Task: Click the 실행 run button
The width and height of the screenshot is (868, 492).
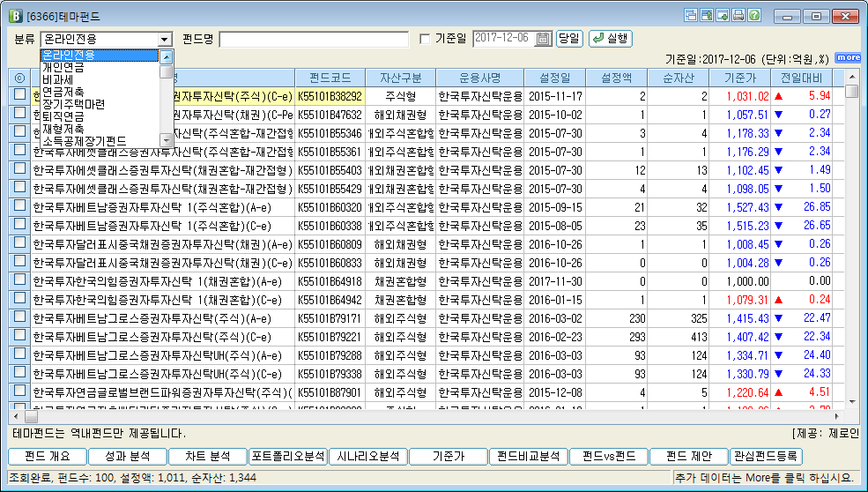Action: 611,39
